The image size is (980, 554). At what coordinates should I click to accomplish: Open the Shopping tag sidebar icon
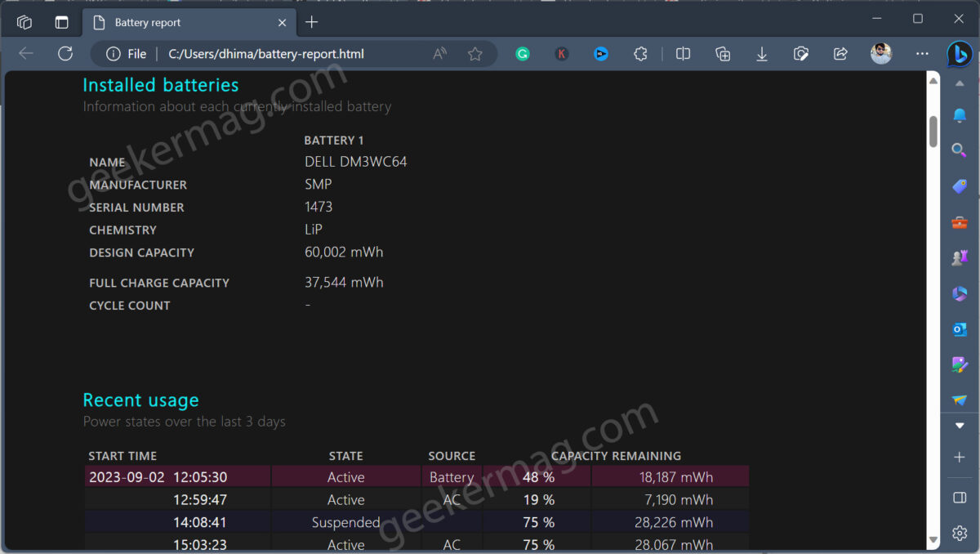click(x=959, y=186)
